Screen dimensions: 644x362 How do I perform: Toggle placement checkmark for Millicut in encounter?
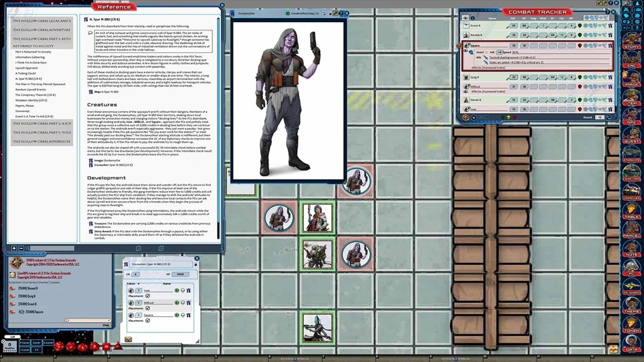[147, 308]
